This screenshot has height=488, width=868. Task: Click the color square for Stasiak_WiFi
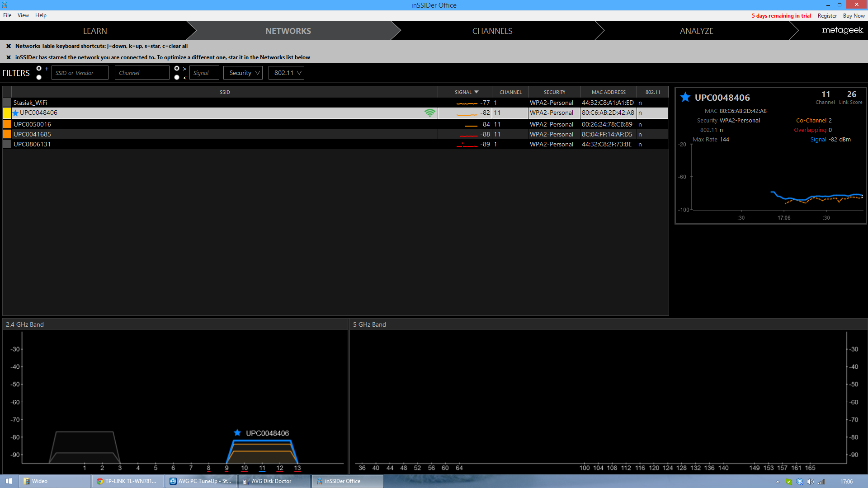pyautogui.click(x=7, y=103)
